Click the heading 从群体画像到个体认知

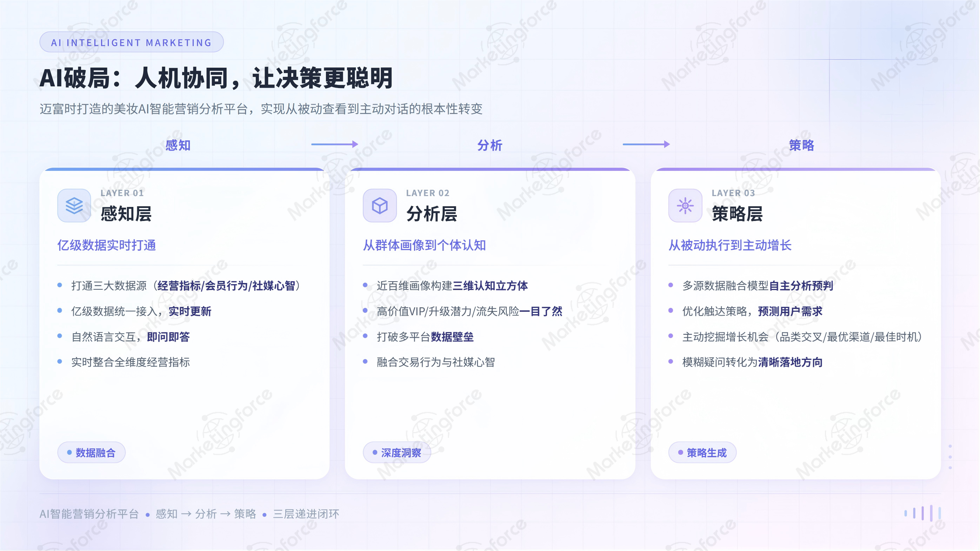(x=425, y=245)
